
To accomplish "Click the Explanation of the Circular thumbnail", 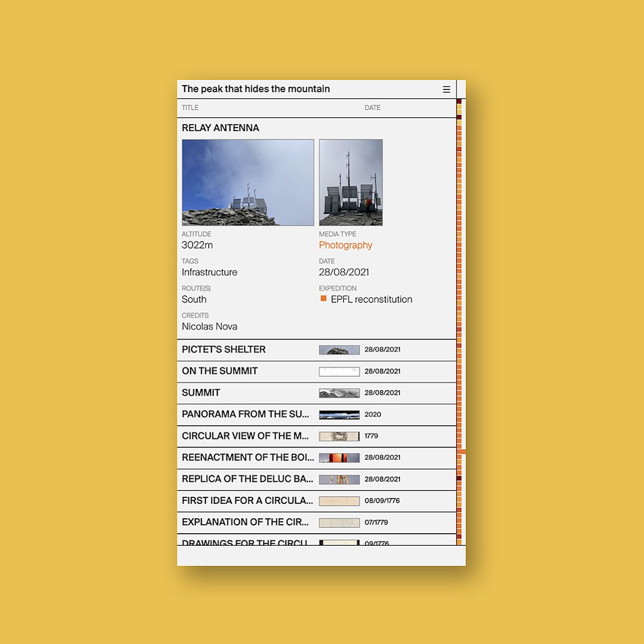I will pos(339,522).
